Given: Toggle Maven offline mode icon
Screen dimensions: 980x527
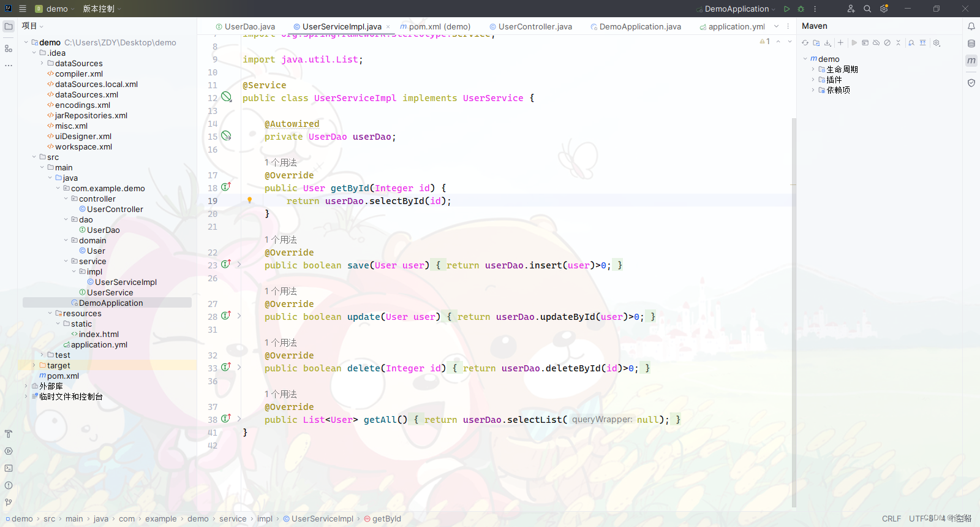Looking at the screenshot, I should tap(876, 43).
